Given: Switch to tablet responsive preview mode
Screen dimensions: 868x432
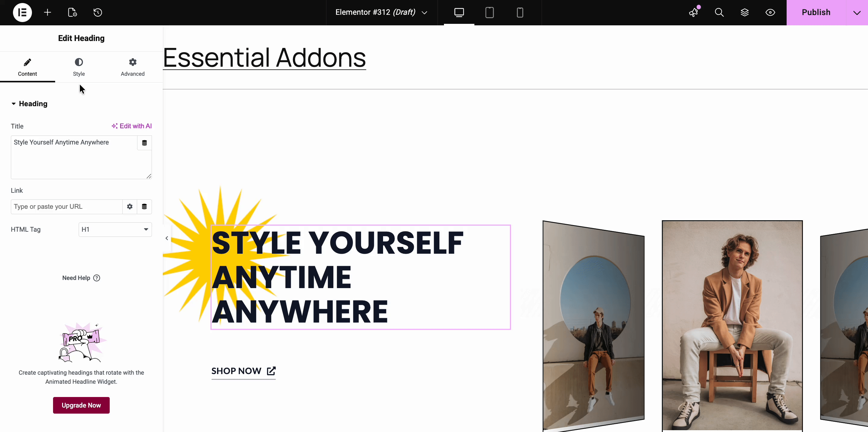Looking at the screenshot, I should tap(489, 12).
